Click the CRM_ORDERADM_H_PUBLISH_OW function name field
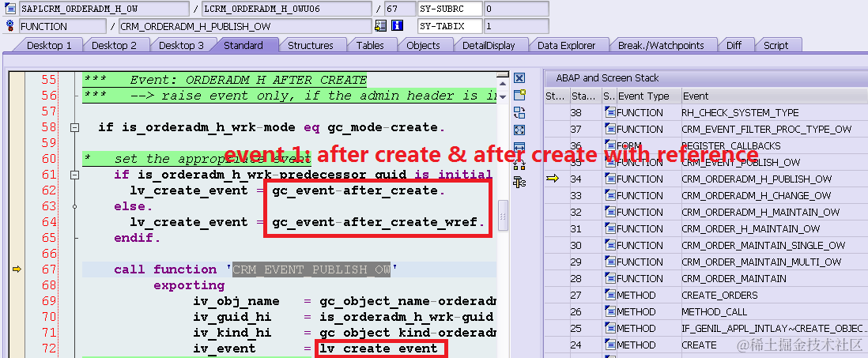 point(245,25)
